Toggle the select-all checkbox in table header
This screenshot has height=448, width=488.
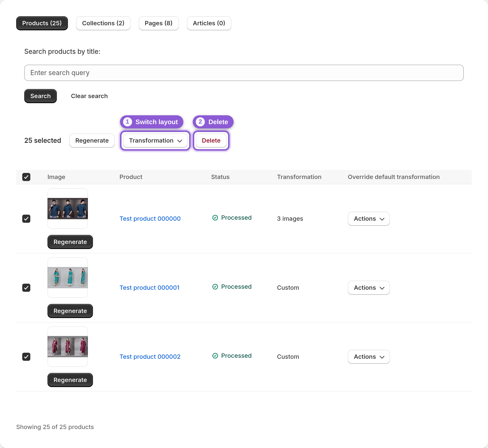pos(26,177)
